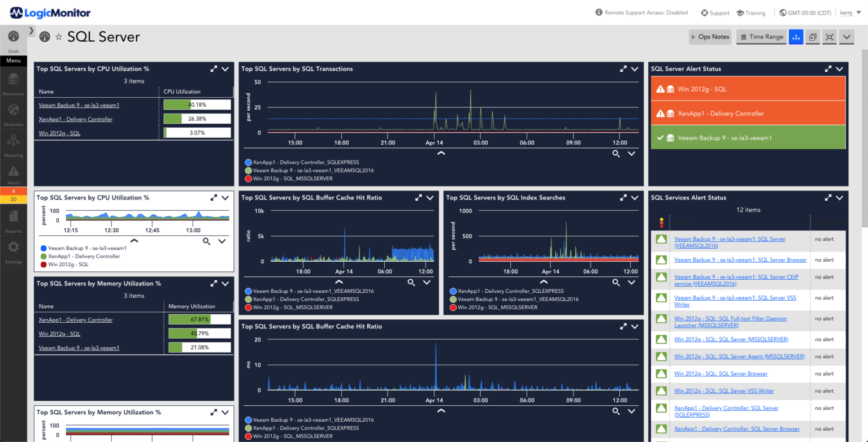Open the Support menu

[715, 12]
